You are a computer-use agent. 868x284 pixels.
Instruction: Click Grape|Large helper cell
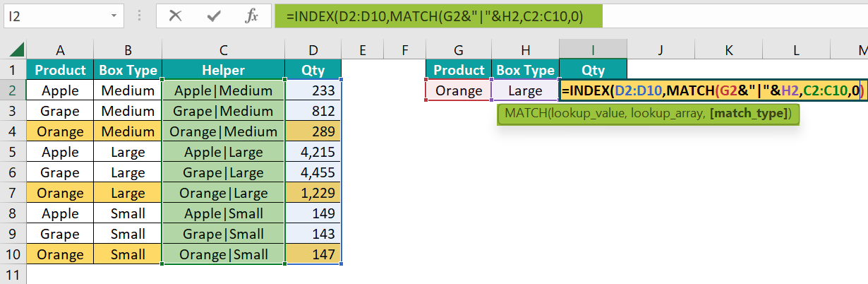pos(224,172)
